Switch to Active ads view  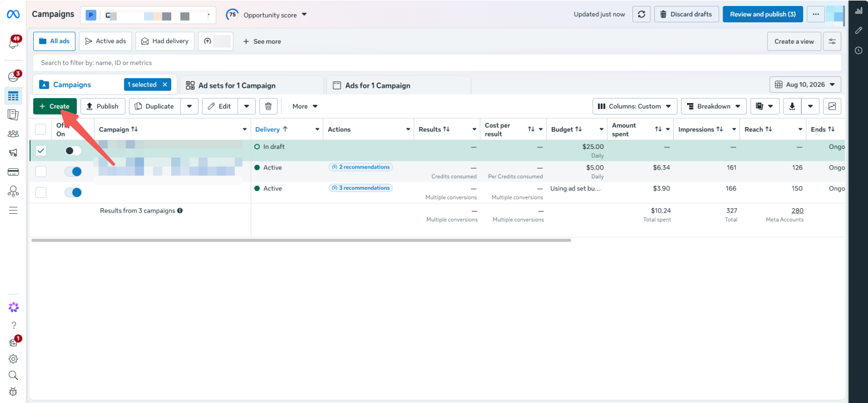(x=105, y=41)
